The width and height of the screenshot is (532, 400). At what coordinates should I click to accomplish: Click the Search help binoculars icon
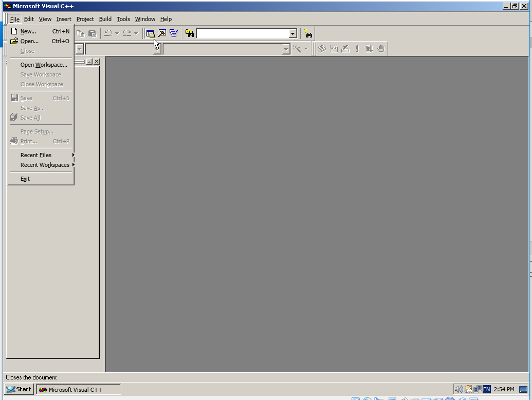point(308,33)
